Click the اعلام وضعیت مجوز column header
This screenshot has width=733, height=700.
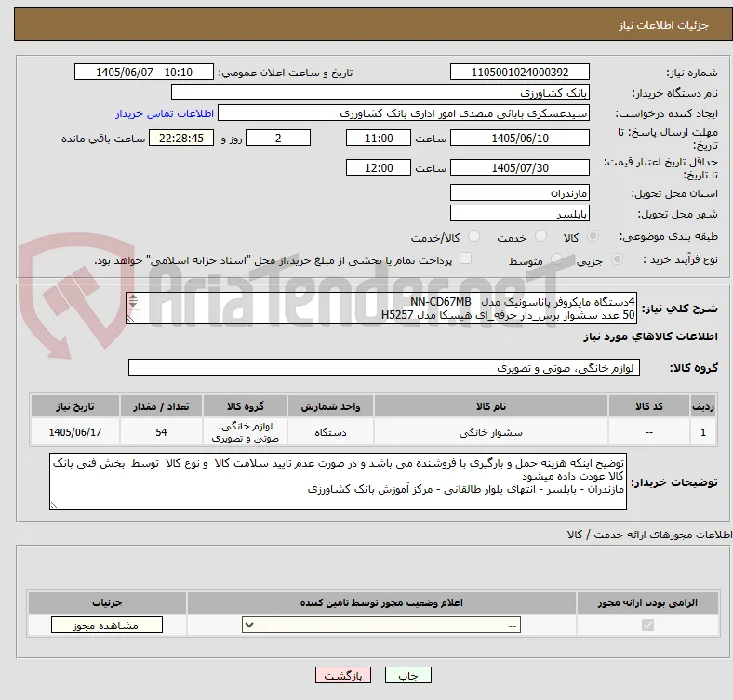pyautogui.click(x=381, y=602)
